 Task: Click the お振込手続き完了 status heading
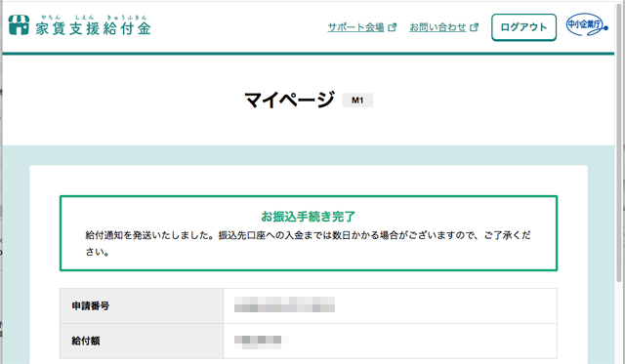coord(309,217)
